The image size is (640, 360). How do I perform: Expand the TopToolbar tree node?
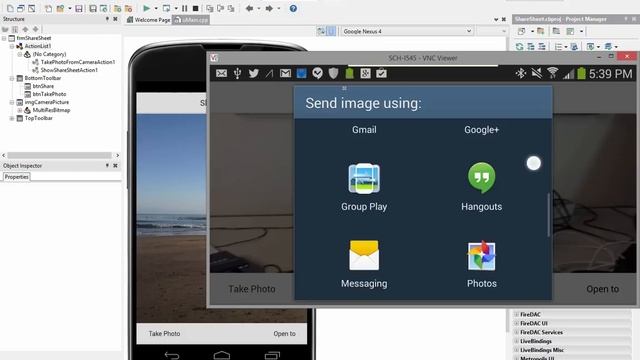tap(12, 118)
